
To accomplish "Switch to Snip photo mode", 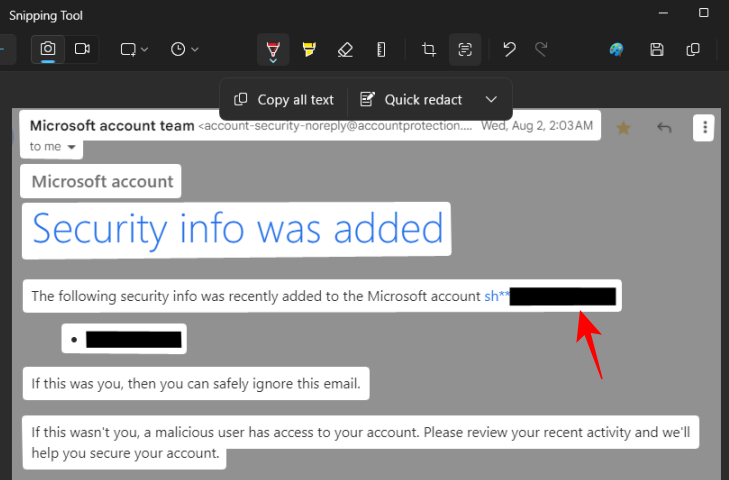I will [48, 49].
